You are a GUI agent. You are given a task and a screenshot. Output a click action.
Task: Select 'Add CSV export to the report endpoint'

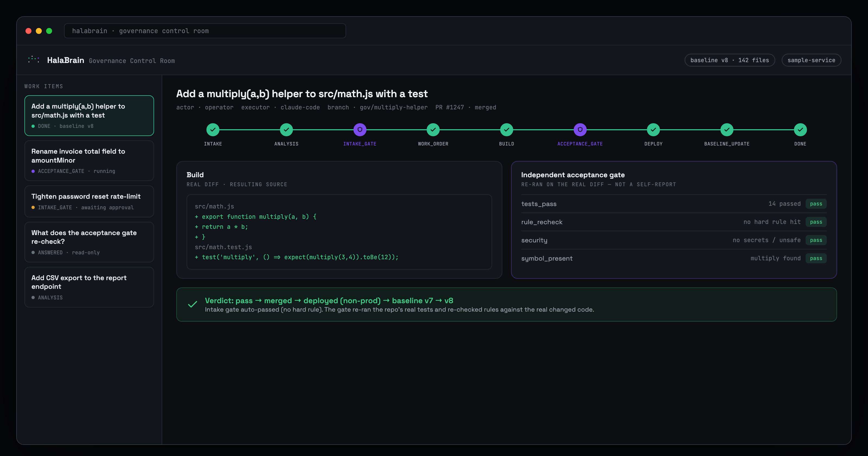click(x=89, y=287)
